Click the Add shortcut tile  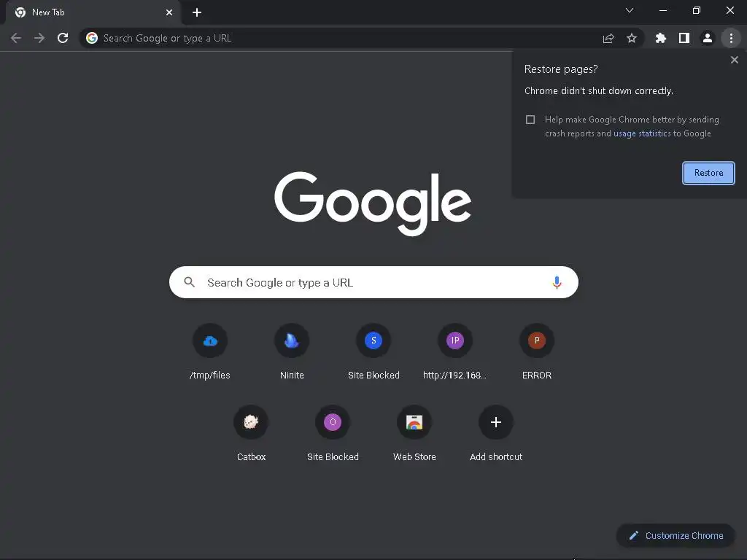coord(496,434)
